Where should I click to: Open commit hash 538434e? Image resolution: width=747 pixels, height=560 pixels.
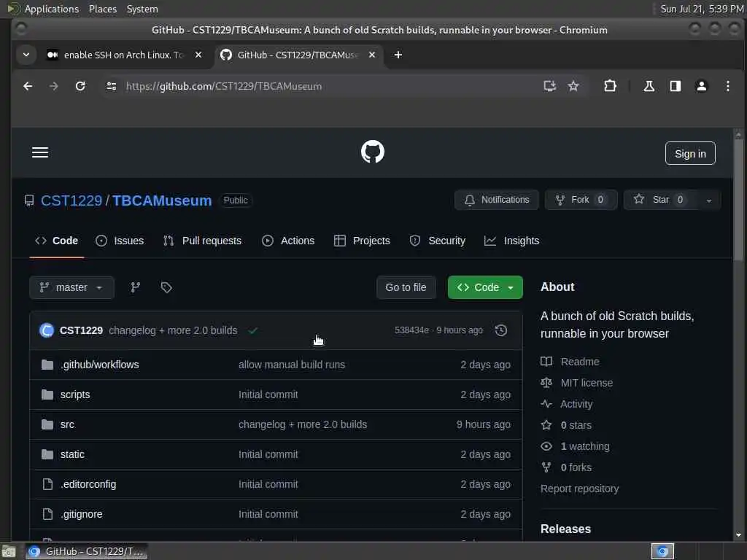tap(411, 330)
